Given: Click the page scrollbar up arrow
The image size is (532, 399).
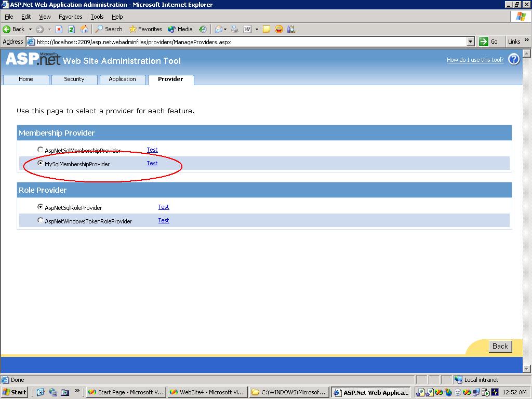Looking at the screenshot, I should click(x=527, y=54).
